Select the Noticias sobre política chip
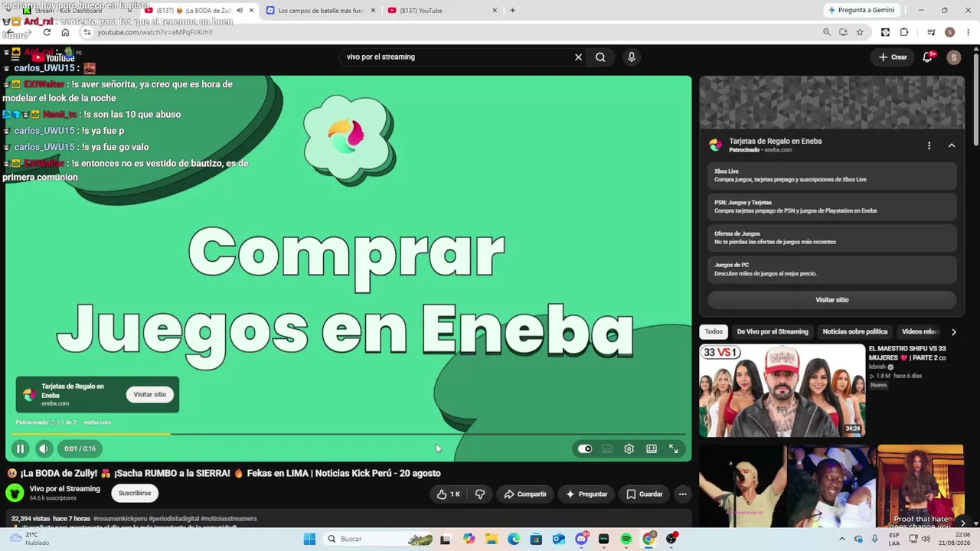 point(855,331)
